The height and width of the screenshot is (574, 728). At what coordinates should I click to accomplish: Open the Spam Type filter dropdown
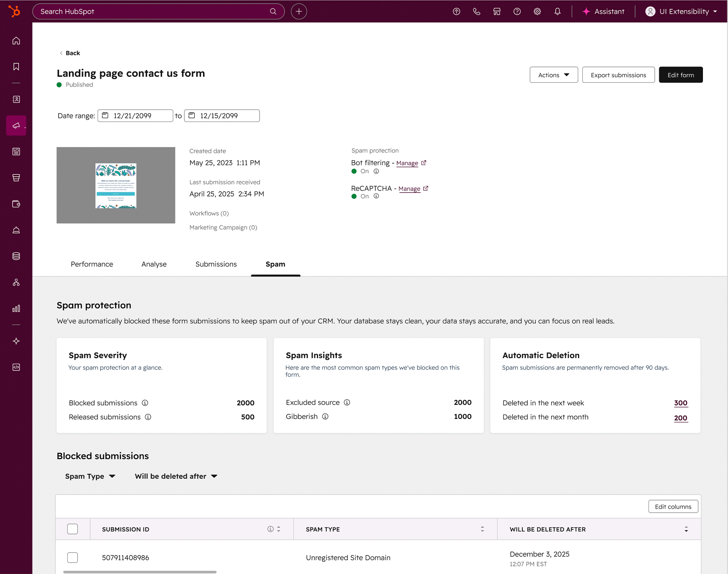[x=90, y=476]
